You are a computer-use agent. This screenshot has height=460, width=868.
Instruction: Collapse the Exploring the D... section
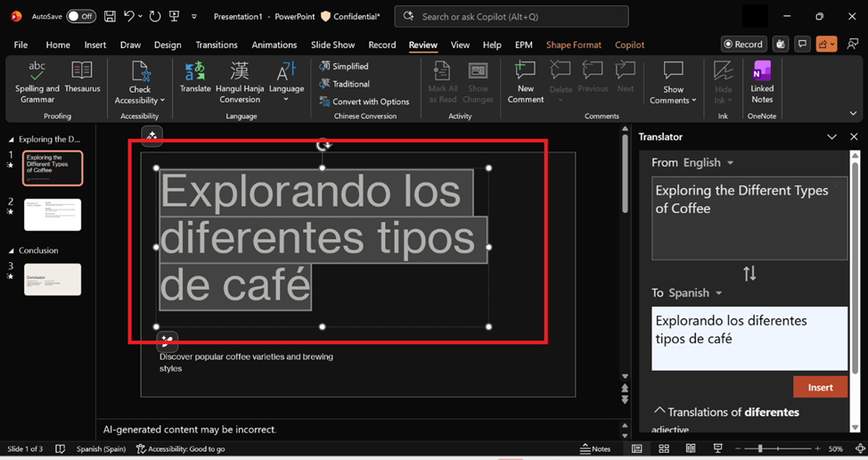[11, 139]
